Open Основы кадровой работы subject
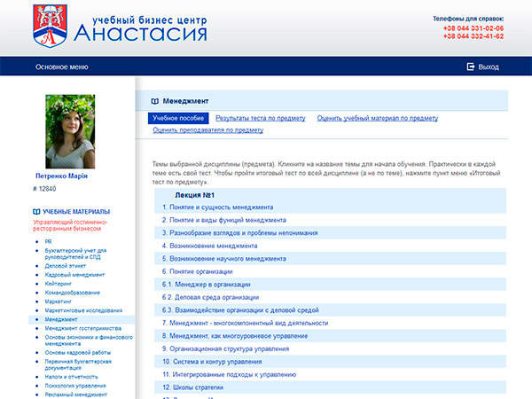The image size is (532, 399). coord(78,353)
